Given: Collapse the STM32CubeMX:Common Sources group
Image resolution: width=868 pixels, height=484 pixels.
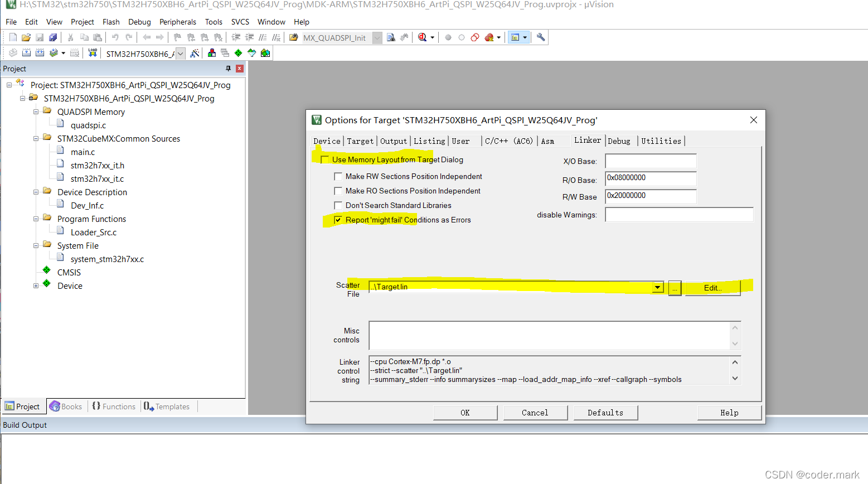Looking at the screenshot, I should tap(36, 138).
